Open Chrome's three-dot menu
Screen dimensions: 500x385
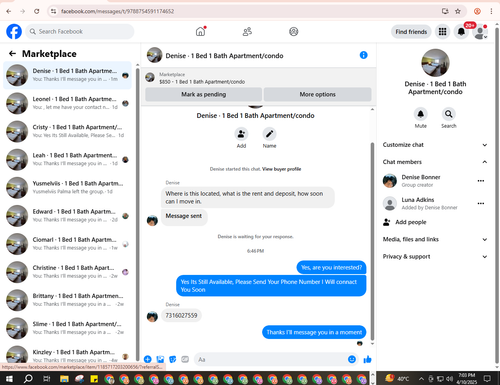pyautogui.click(x=491, y=11)
